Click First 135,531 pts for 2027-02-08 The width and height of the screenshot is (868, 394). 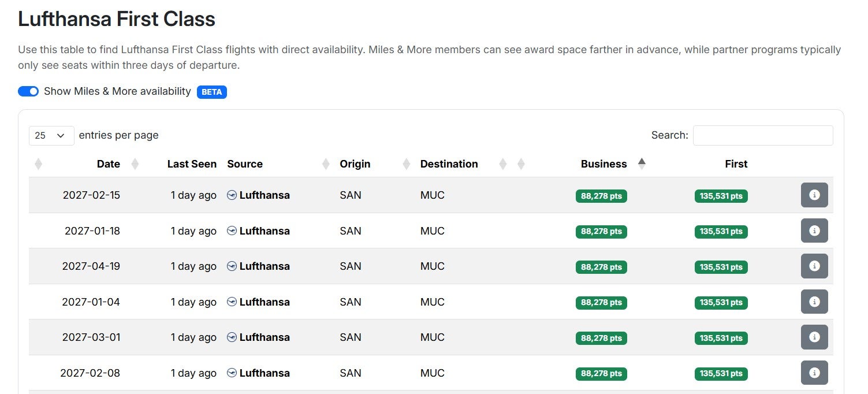pyautogui.click(x=721, y=374)
